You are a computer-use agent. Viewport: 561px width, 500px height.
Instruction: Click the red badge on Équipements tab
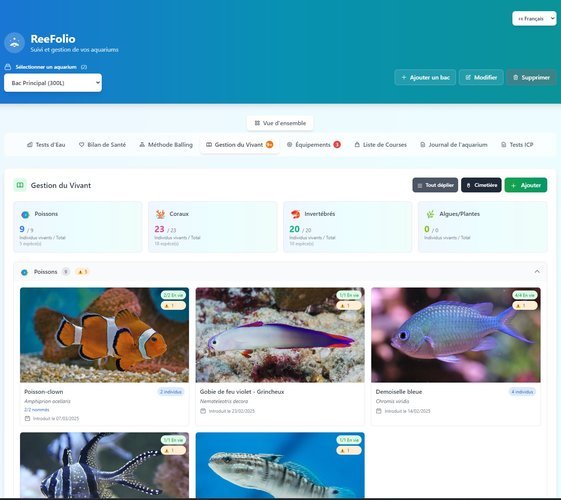(337, 144)
